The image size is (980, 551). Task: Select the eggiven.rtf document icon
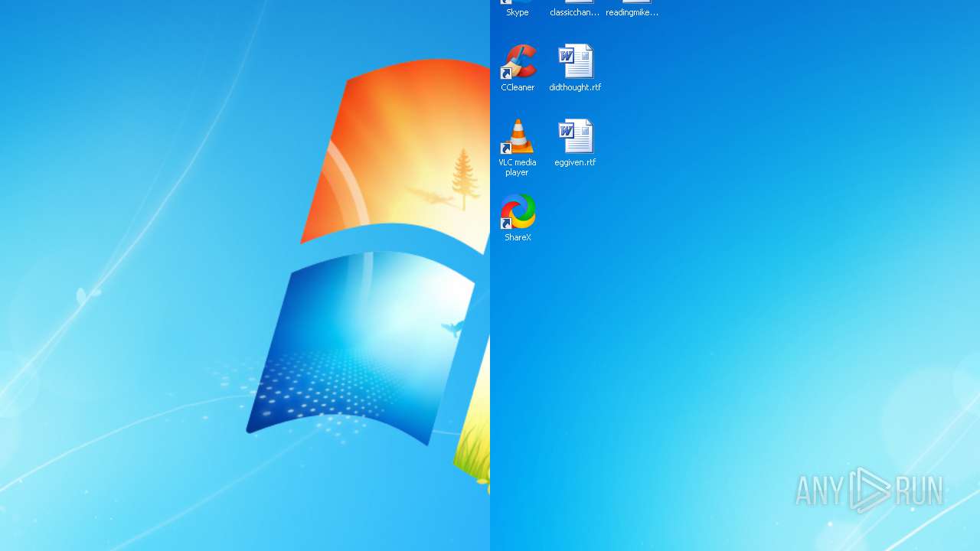click(x=575, y=136)
